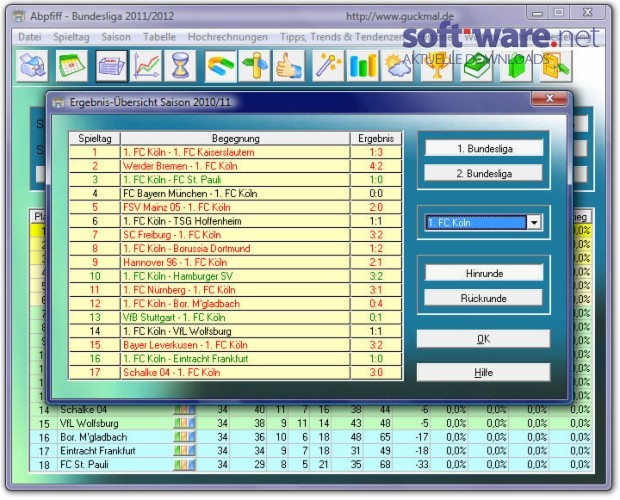The width and height of the screenshot is (620, 500).
Task: Click VfL Wolfsburg team name in table
Action: [x=89, y=423]
